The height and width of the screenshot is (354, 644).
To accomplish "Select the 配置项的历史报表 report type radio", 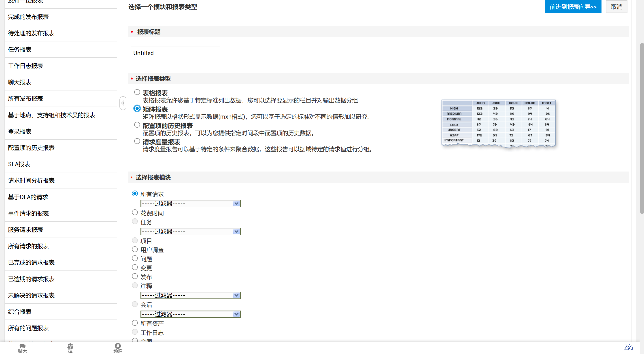I will click(x=137, y=125).
